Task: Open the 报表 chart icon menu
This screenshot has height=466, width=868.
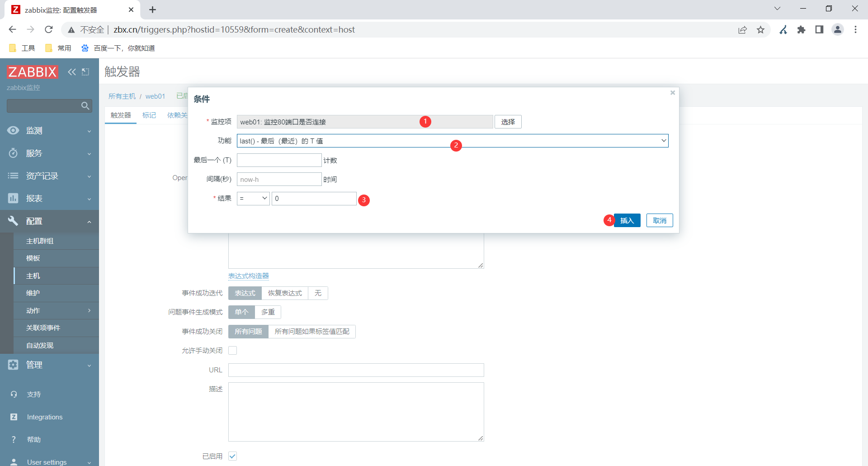Action: pyautogui.click(x=13, y=198)
